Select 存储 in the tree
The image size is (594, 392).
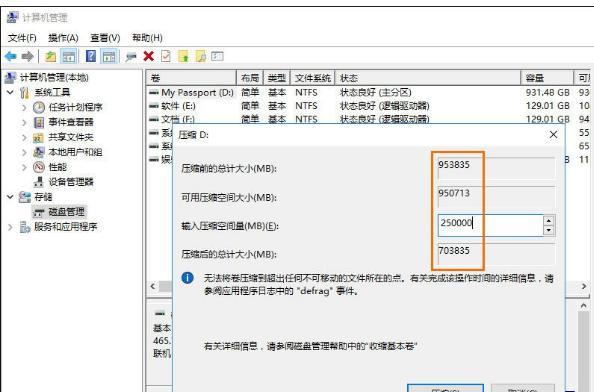43,197
